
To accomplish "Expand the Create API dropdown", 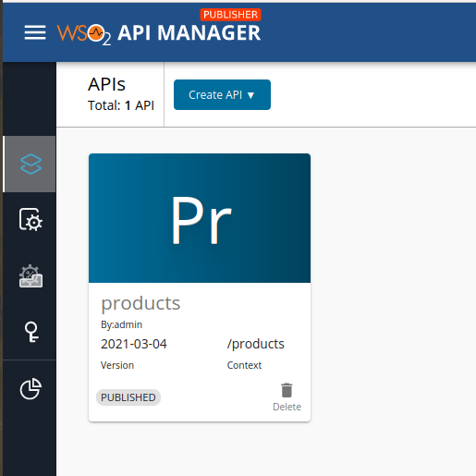I will pos(222,94).
